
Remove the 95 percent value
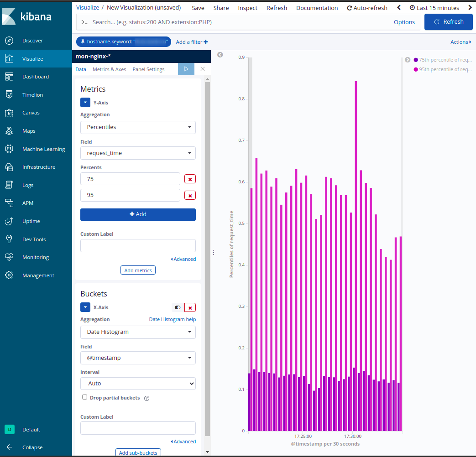(190, 195)
